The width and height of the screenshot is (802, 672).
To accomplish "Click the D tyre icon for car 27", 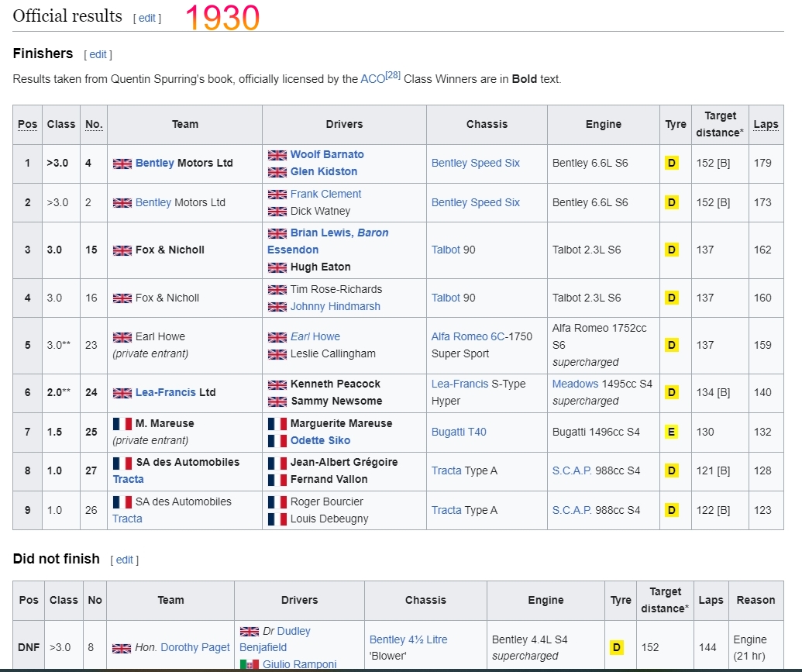I will tap(672, 470).
